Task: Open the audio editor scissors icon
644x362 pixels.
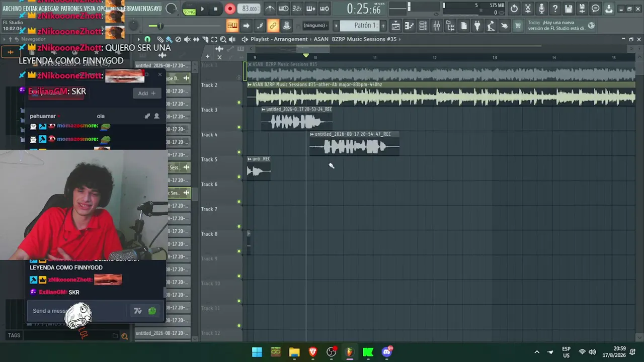Action: coord(528,9)
